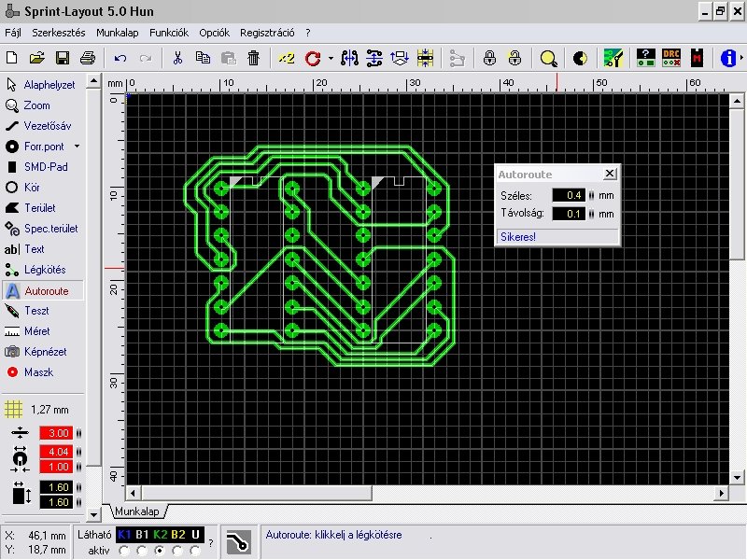
Task: Open the DRC check icon
Action: [671, 58]
